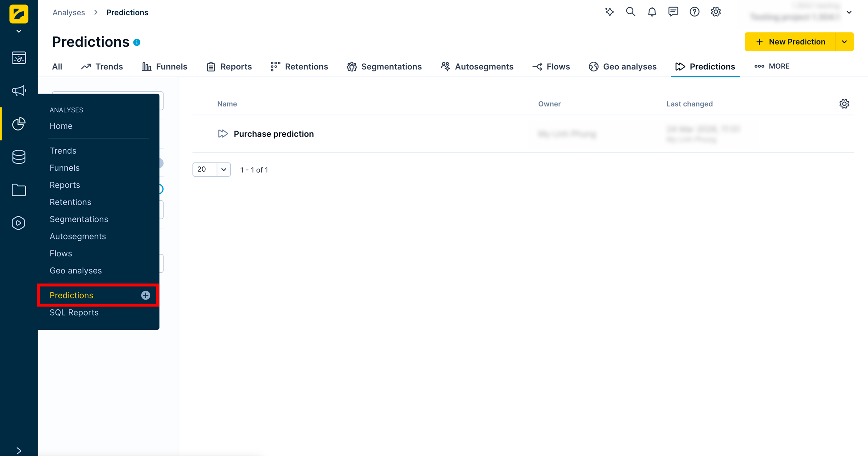Add new prediction via plus icon in menu

click(146, 295)
